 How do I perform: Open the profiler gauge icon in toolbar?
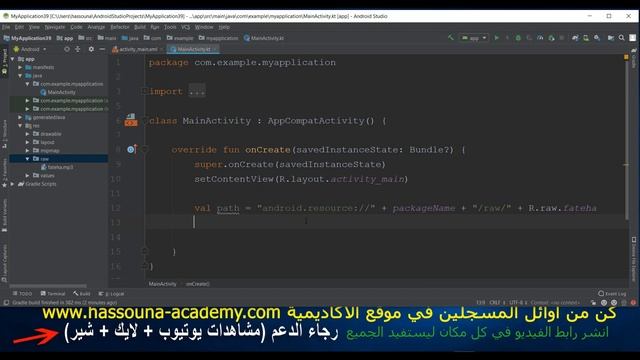point(540,38)
